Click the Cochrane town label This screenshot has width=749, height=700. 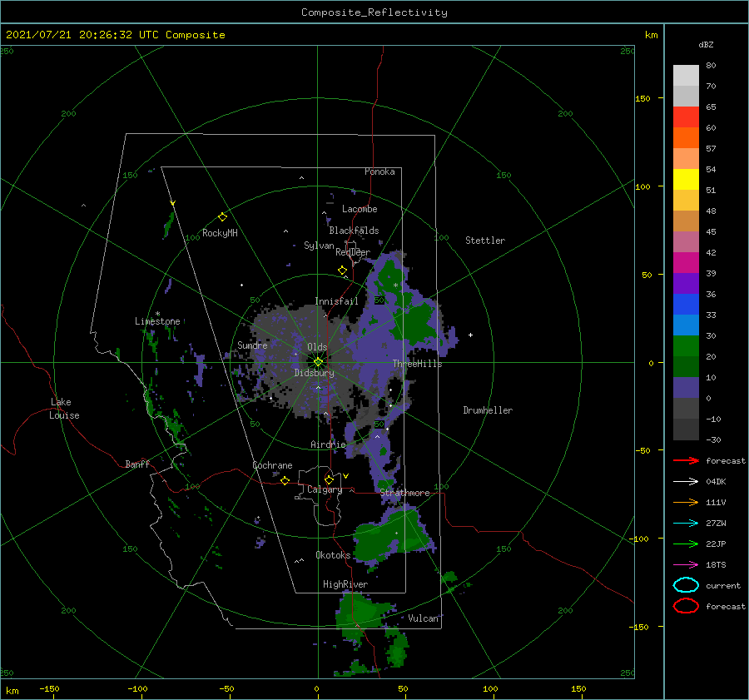click(x=272, y=465)
